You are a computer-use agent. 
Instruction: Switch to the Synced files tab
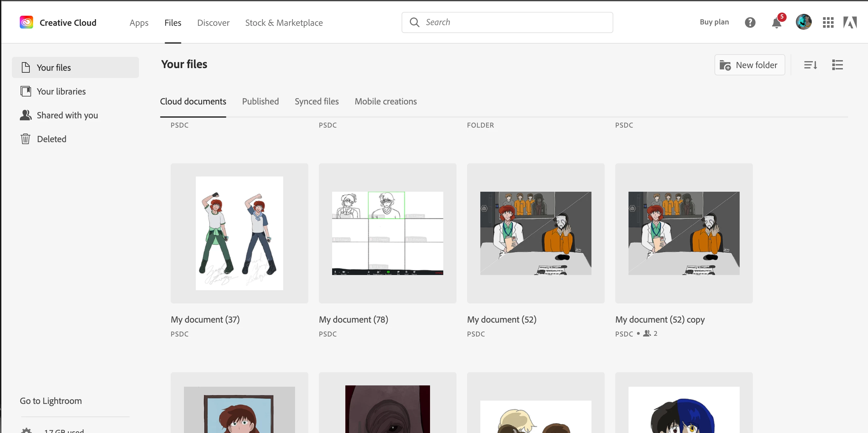tap(316, 101)
